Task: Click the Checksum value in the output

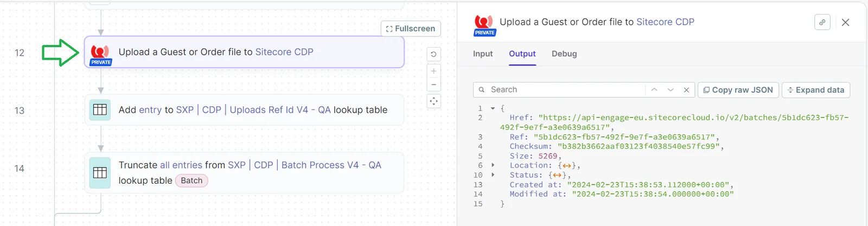Action: click(639, 146)
